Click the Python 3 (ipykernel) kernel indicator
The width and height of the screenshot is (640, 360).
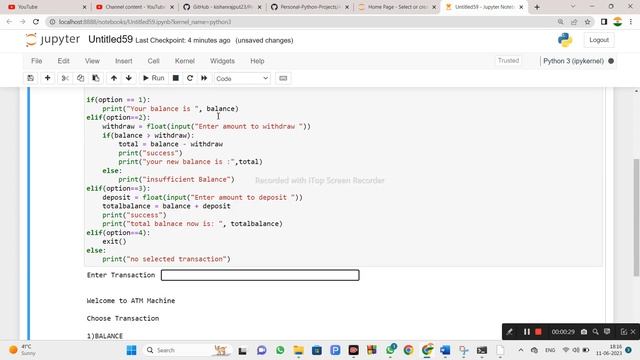click(573, 61)
